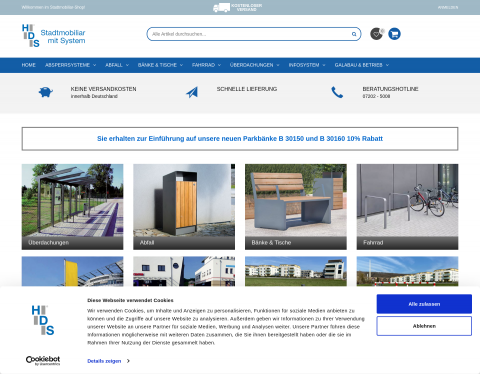The height and width of the screenshot is (374, 480).
Task: Click Ablehnen cookie button
Action: [x=424, y=326]
